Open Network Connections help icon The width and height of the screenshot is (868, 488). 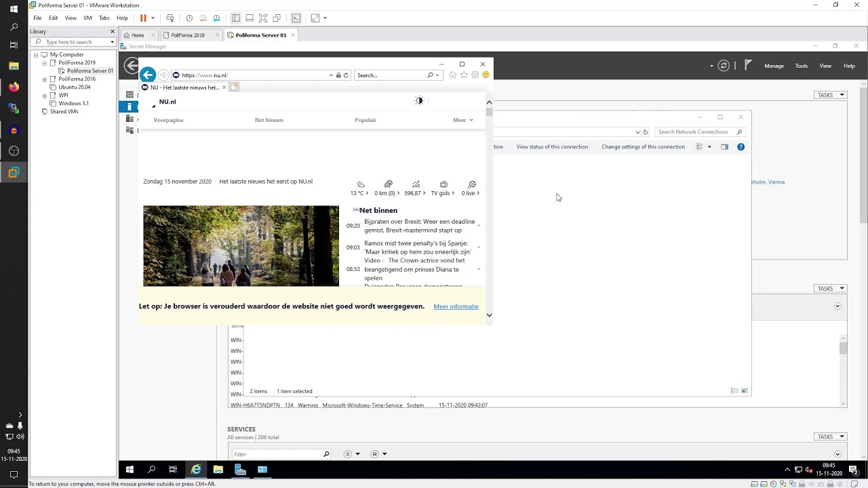click(741, 147)
